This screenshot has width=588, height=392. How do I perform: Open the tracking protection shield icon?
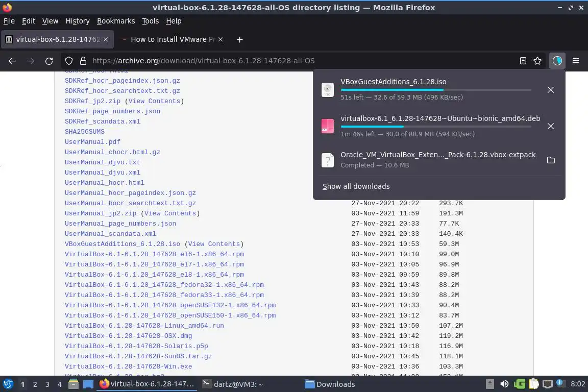68,61
